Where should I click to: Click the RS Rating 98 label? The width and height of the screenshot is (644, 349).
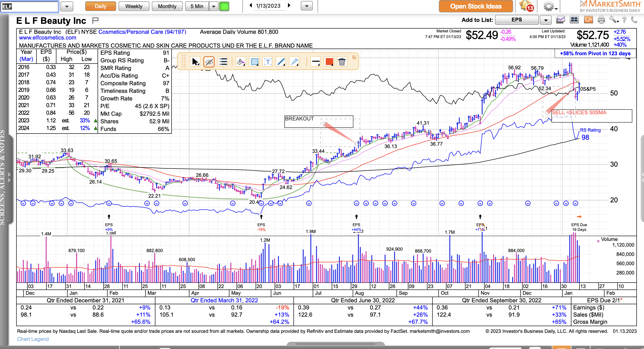pos(590,134)
